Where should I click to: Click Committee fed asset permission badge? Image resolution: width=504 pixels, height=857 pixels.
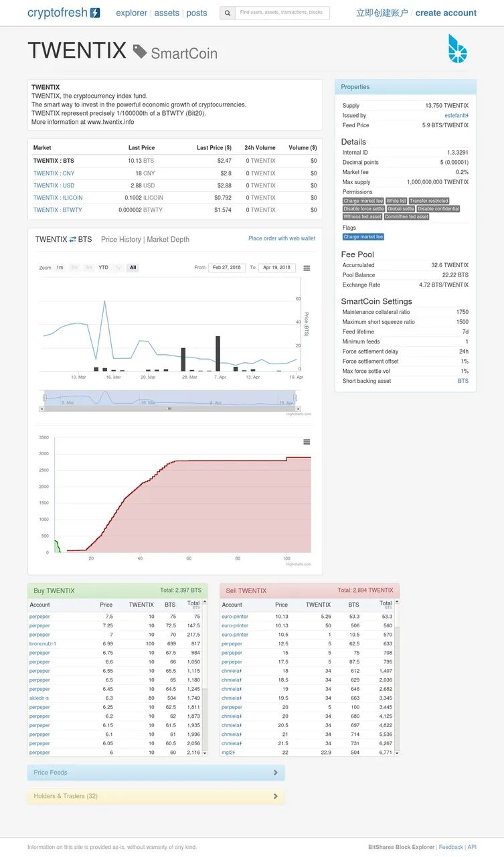(x=406, y=217)
